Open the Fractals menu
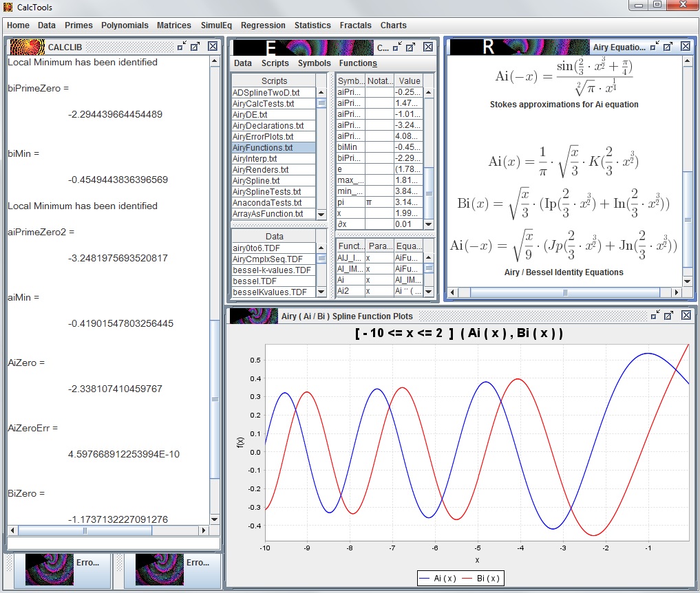Image resolution: width=700 pixels, height=593 pixels. click(356, 25)
